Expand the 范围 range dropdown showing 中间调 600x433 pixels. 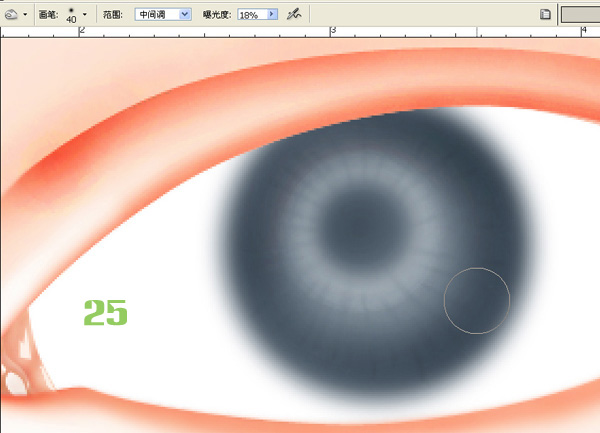[163, 15]
